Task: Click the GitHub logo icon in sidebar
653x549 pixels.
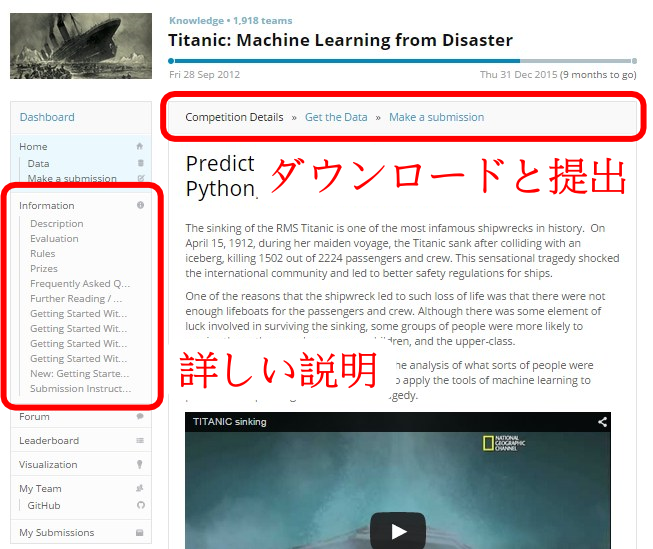Action: tap(141, 505)
